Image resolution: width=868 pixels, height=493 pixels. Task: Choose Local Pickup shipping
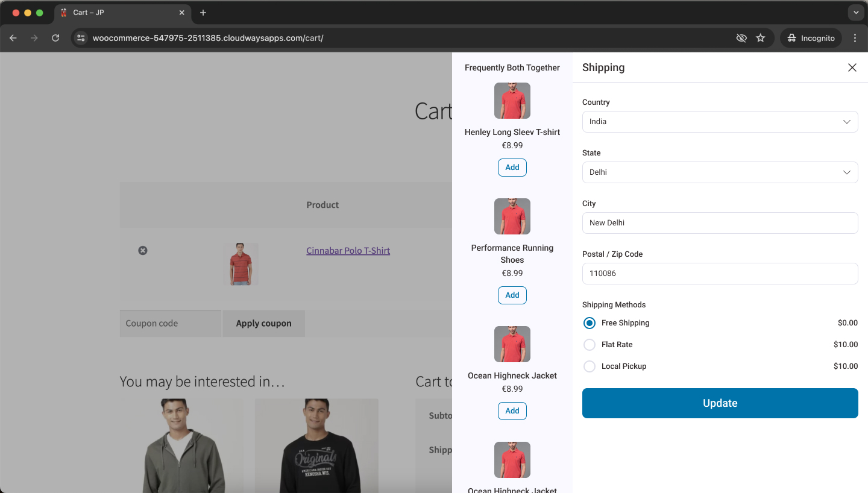tap(589, 366)
